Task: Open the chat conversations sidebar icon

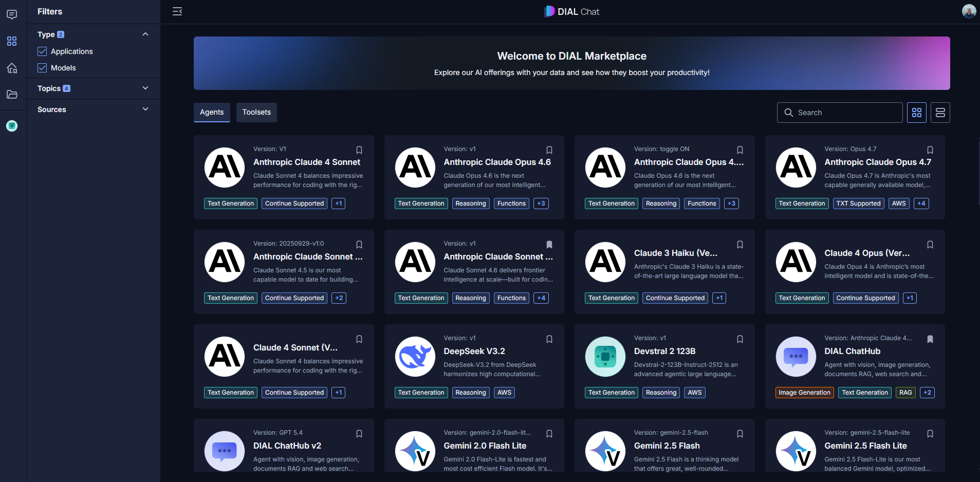Action: (12, 14)
